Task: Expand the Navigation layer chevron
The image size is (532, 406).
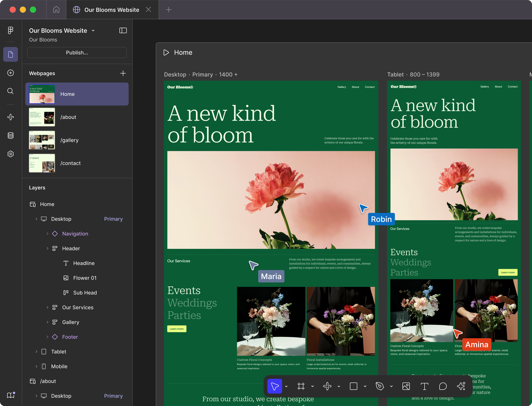Action: pyautogui.click(x=47, y=234)
